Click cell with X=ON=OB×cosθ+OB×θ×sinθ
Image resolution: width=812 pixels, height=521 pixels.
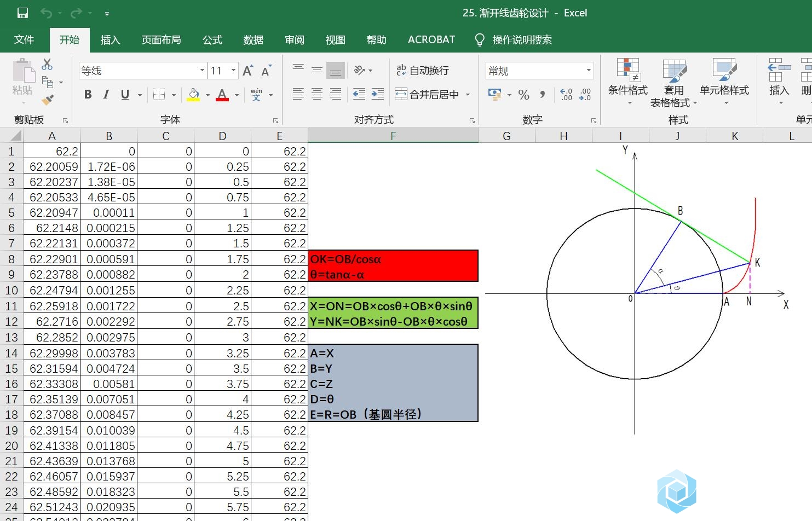click(x=393, y=306)
